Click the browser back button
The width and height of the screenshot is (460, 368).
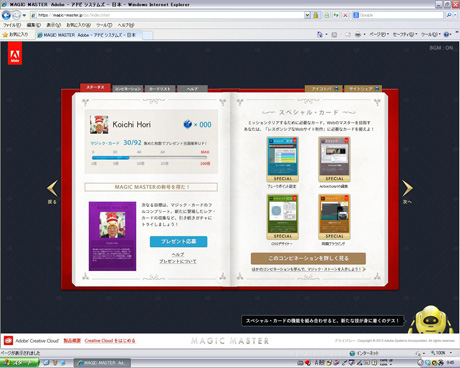6,15
